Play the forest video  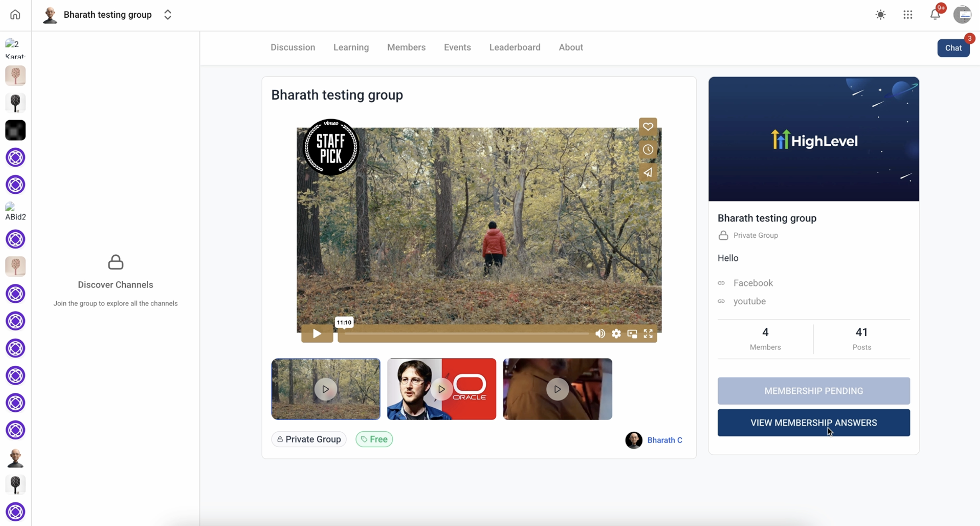317,334
